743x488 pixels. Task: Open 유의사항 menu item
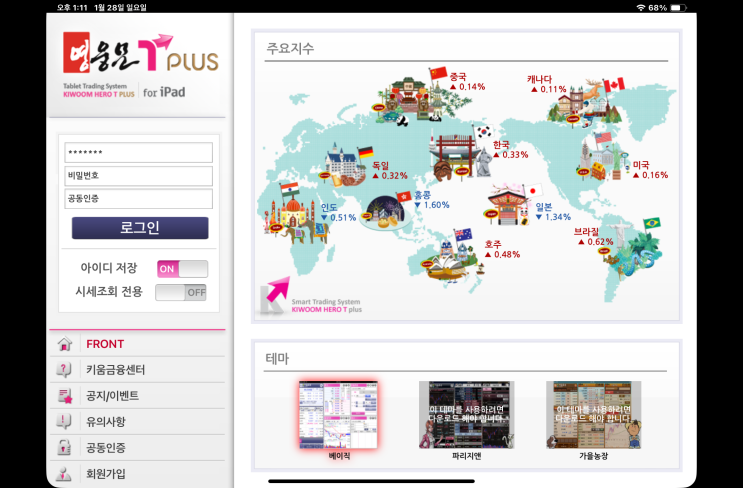pos(137,422)
